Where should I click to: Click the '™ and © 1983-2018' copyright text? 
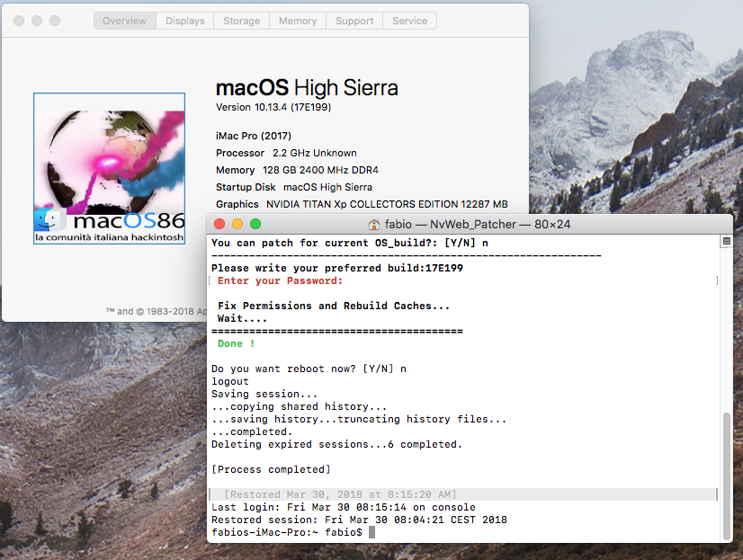tap(156, 311)
